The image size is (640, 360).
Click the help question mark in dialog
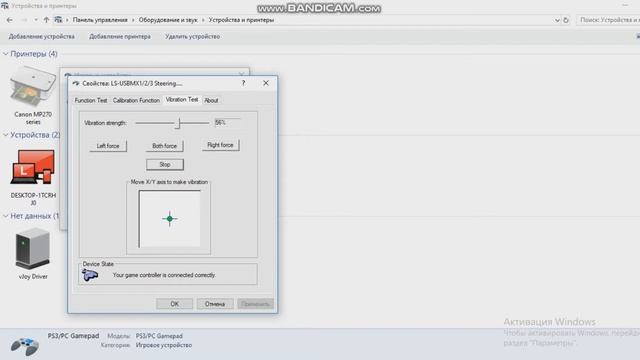click(x=243, y=83)
